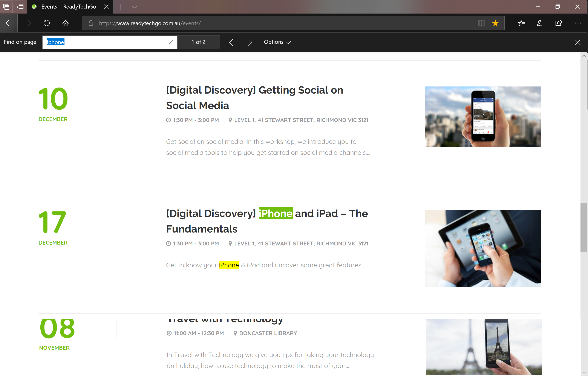Open reading view from the address bar
This screenshot has height=376, width=588.
[x=481, y=23]
